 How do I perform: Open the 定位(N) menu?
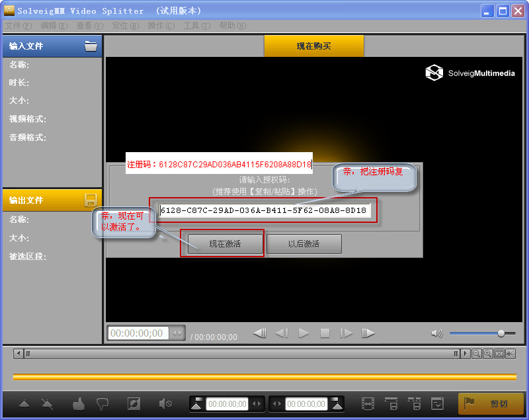point(126,26)
